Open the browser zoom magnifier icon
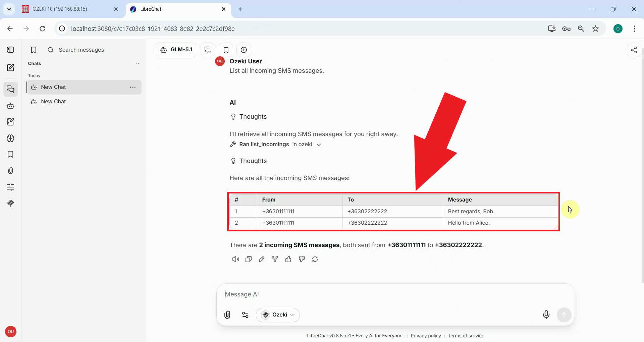Viewport: 644px width, 342px height. [581, 29]
